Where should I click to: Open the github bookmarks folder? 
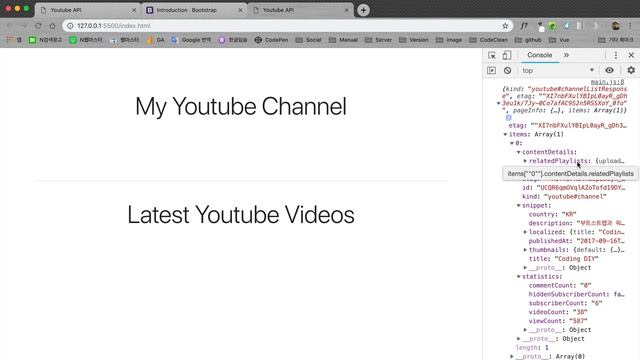click(x=528, y=40)
